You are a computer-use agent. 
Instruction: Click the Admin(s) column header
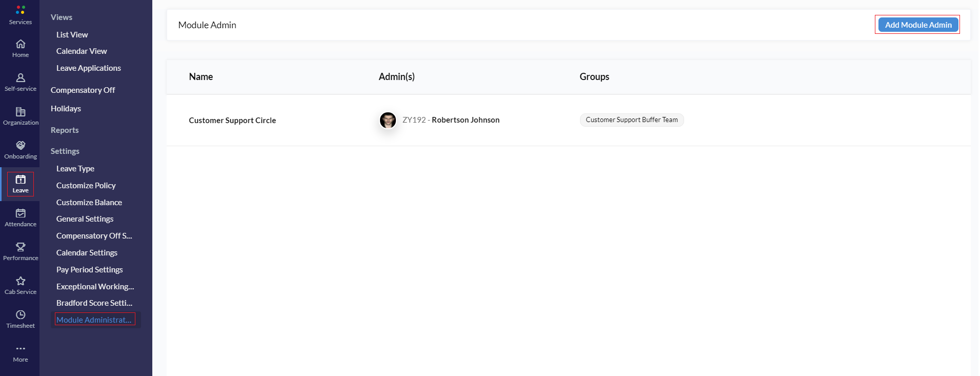[x=397, y=77]
